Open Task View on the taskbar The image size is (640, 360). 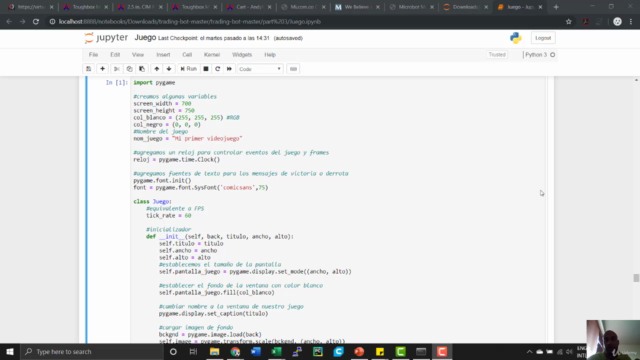click(193, 351)
